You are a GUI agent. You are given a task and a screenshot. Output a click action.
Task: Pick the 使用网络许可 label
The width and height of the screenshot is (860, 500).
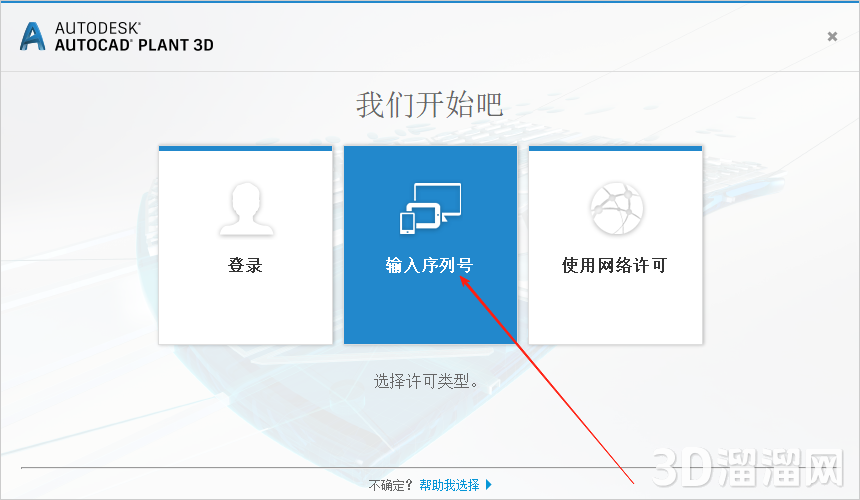(614, 265)
